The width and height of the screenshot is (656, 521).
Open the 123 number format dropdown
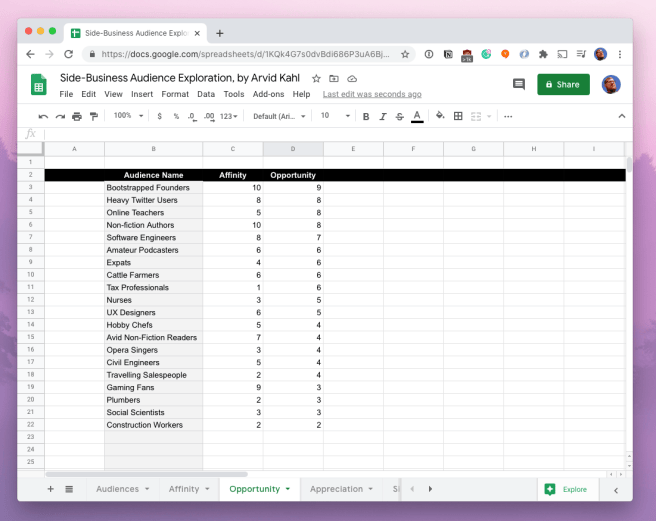point(228,116)
